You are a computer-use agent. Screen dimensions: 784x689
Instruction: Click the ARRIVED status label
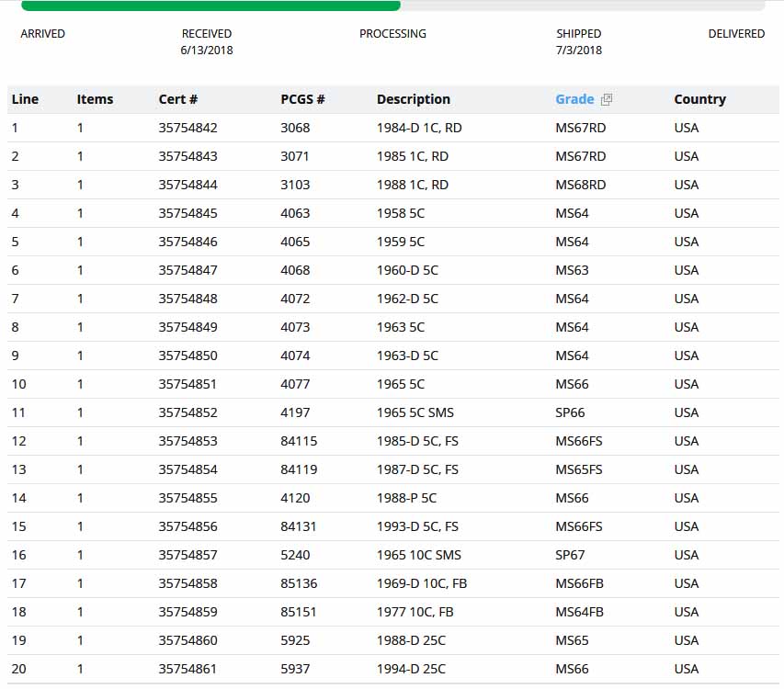pyautogui.click(x=42, y=33)
